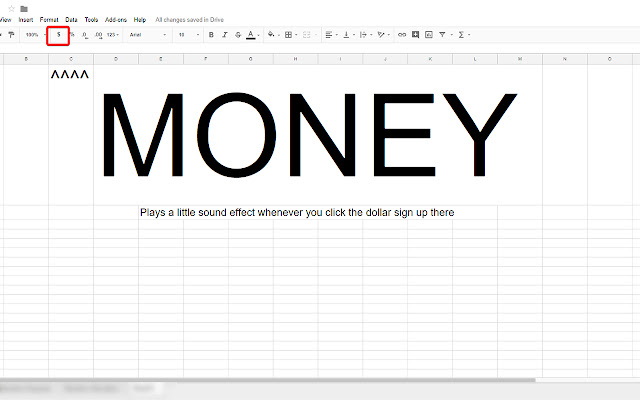Open the 123 more formats dropdown
The height and width of the screenshot is (400, 640).
pos(113,35)
